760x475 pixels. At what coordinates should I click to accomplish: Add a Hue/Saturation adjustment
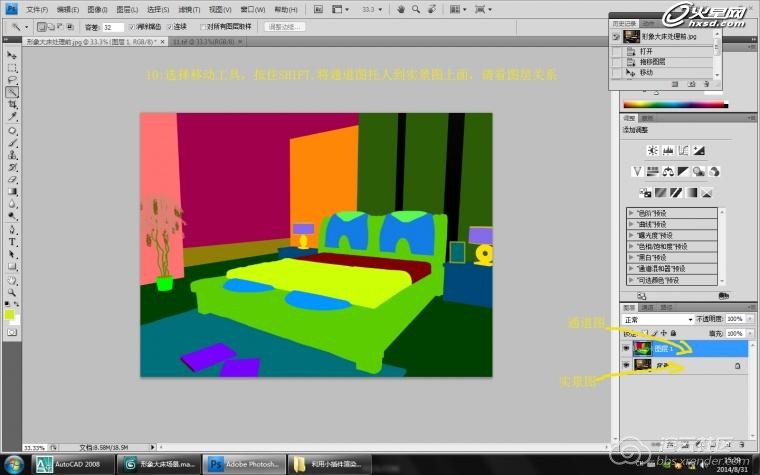click(652, 171)
